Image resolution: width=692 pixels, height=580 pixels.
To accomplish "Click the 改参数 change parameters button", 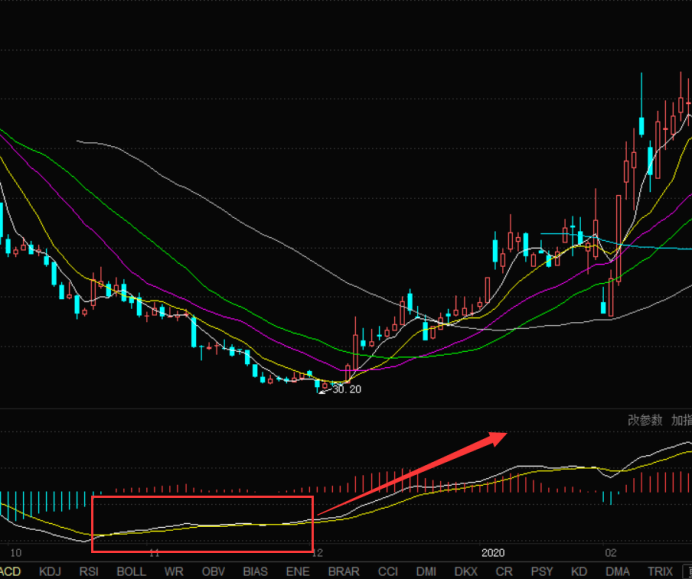I will point(645,420).
